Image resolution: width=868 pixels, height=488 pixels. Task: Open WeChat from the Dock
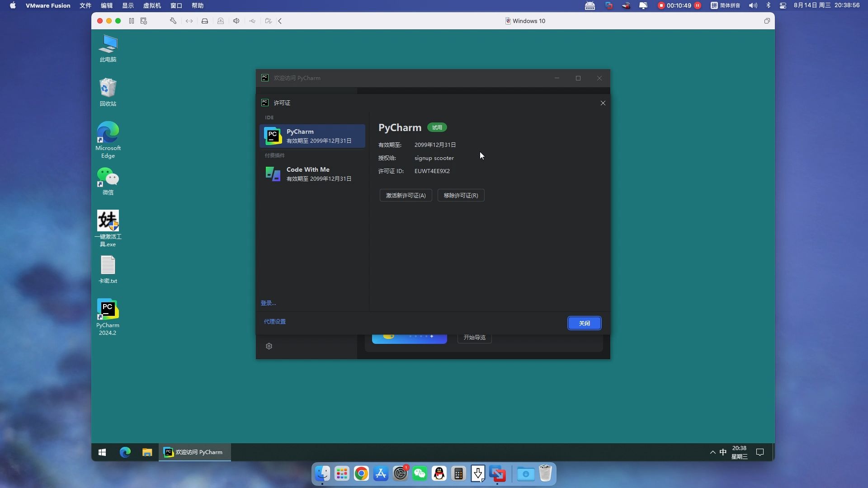(420, 474)
